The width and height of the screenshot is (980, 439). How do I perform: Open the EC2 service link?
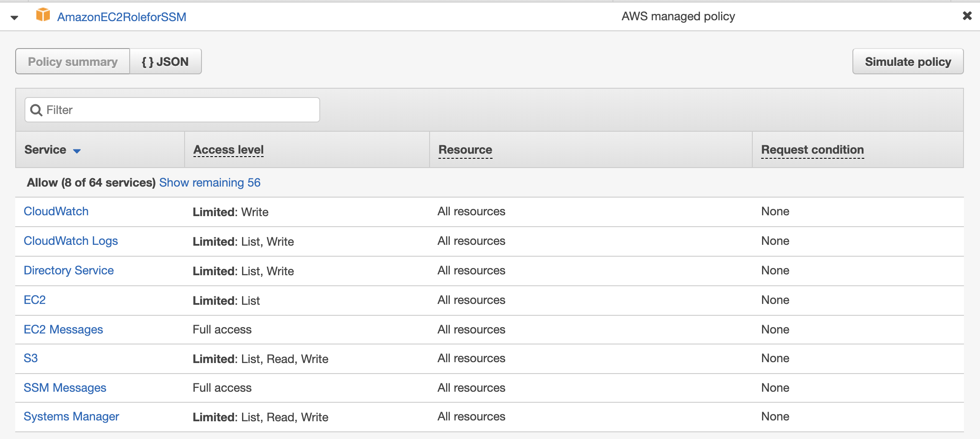click(35, 300)
